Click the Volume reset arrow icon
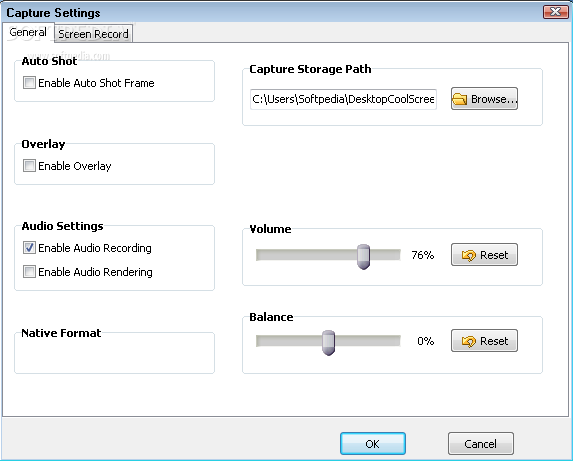The image size is (573, 461). click(469, 255)
